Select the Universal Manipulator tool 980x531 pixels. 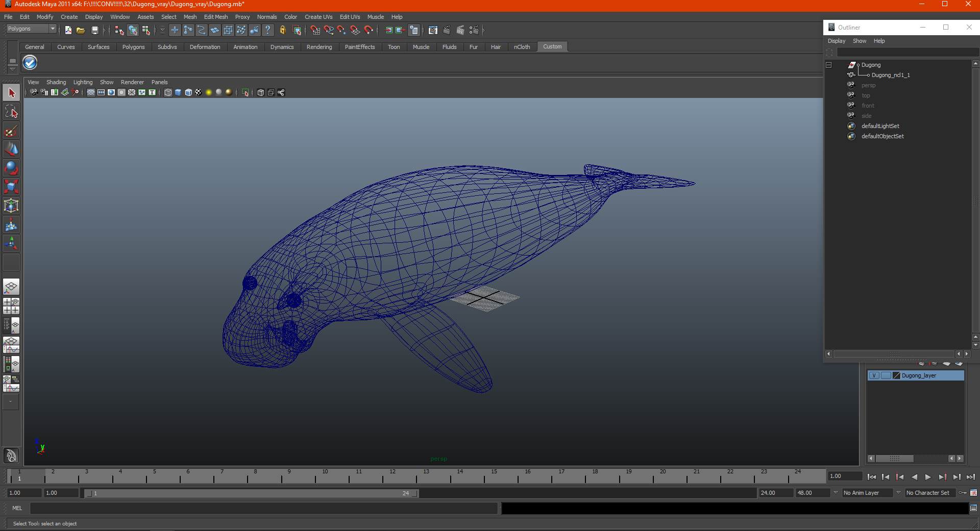point(11,206)
